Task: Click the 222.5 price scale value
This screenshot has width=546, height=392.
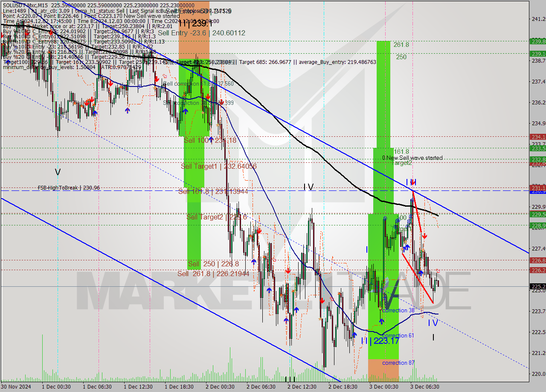Action: 538,332
